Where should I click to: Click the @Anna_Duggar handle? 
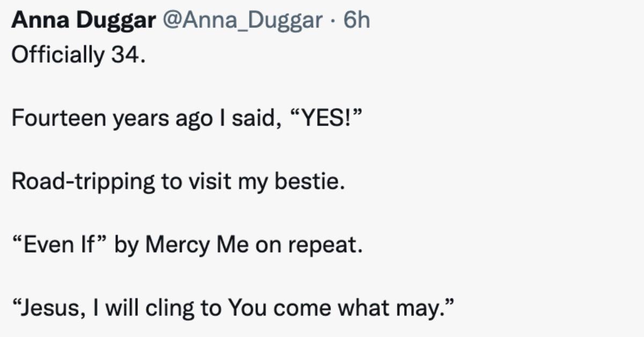tap(242, 21)
